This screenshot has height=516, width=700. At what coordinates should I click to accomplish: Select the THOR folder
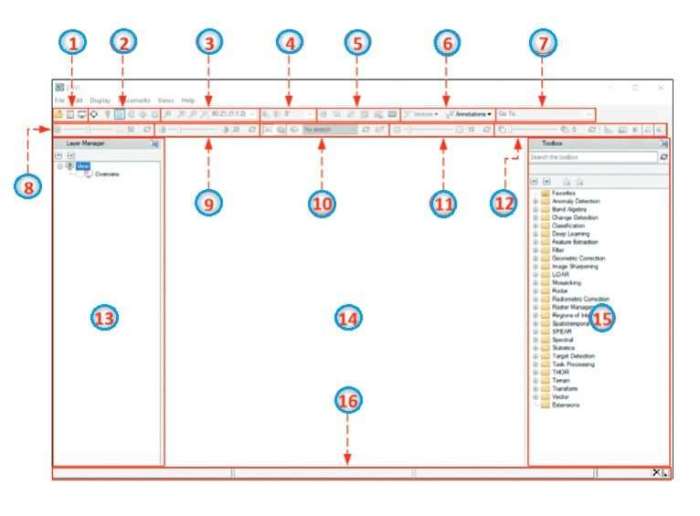coord(560,372)
